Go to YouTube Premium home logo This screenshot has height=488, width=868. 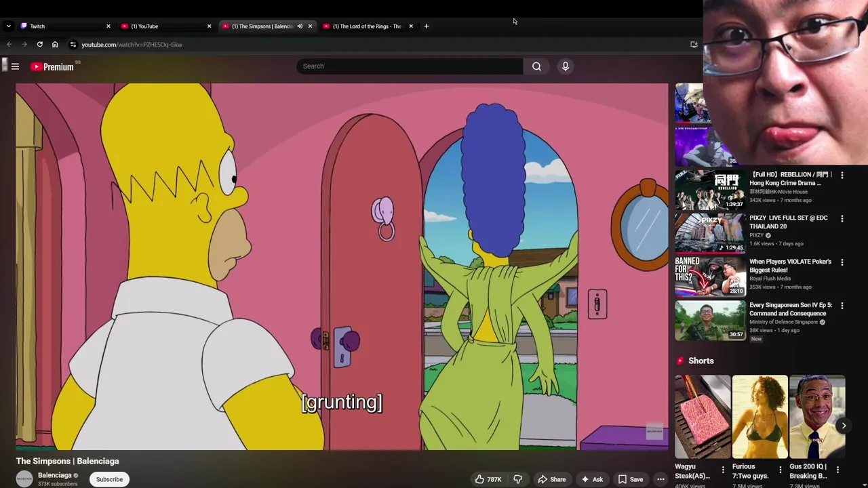pos(52,66)
